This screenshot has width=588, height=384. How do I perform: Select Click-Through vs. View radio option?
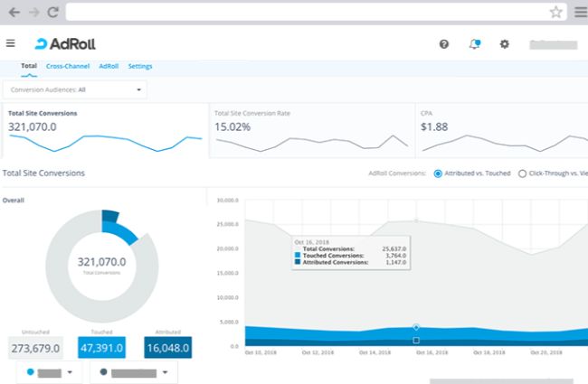[523, 173]
